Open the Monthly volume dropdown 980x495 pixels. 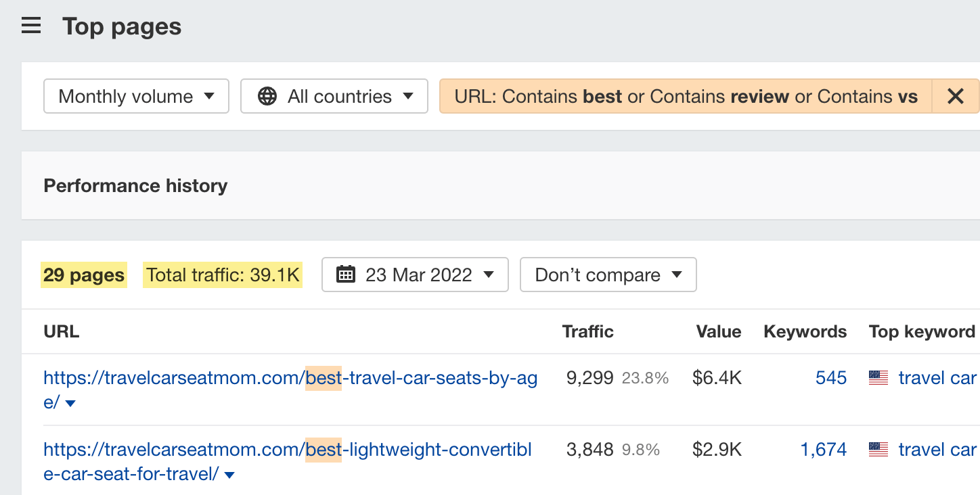[135, 96]
